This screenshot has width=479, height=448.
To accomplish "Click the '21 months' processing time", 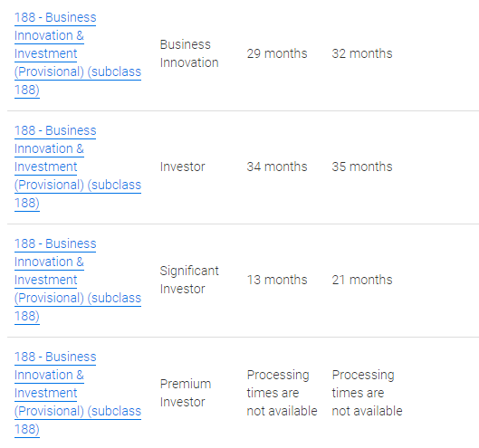I will (362, 280).
